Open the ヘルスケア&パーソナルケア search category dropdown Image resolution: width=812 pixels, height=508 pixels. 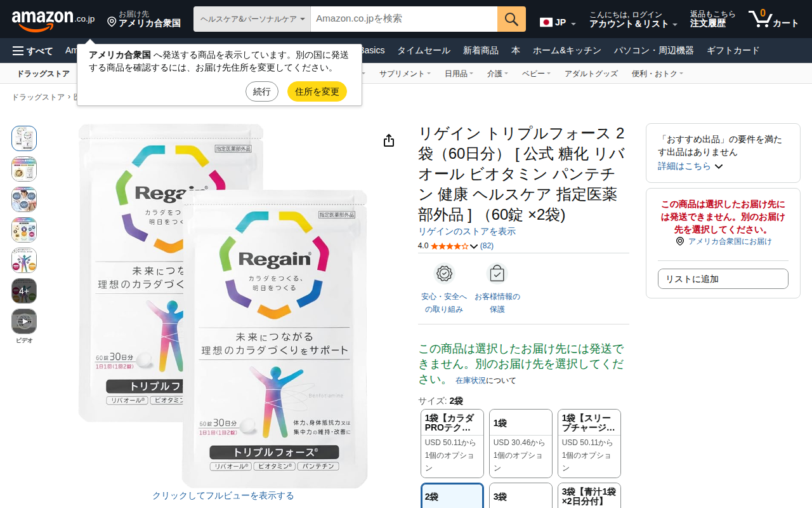tap(252, 19)
